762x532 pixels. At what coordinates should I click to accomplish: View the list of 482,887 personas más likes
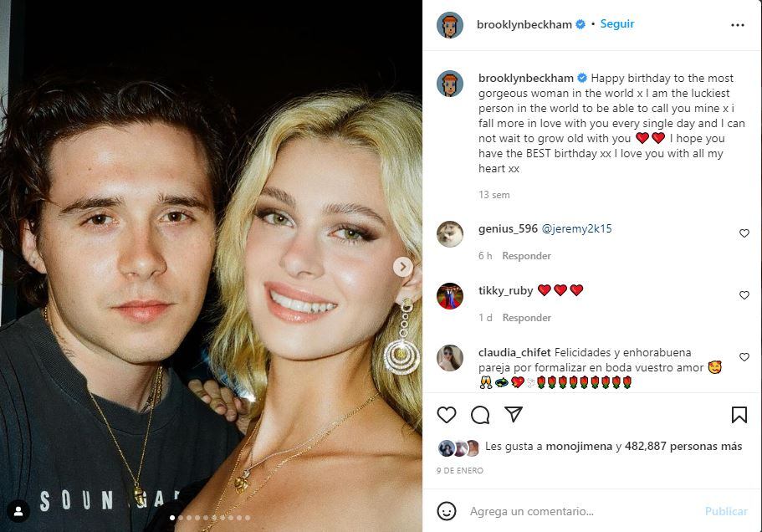click(683, 446)
